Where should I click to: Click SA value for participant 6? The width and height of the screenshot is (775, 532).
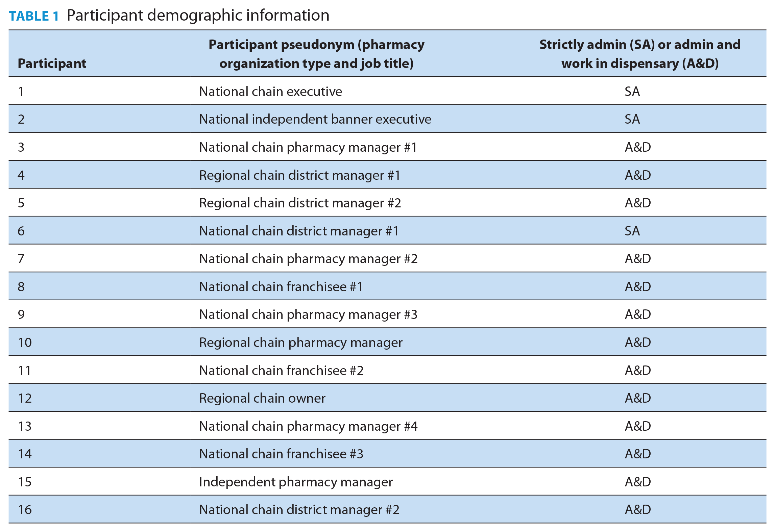coord(632,231)
